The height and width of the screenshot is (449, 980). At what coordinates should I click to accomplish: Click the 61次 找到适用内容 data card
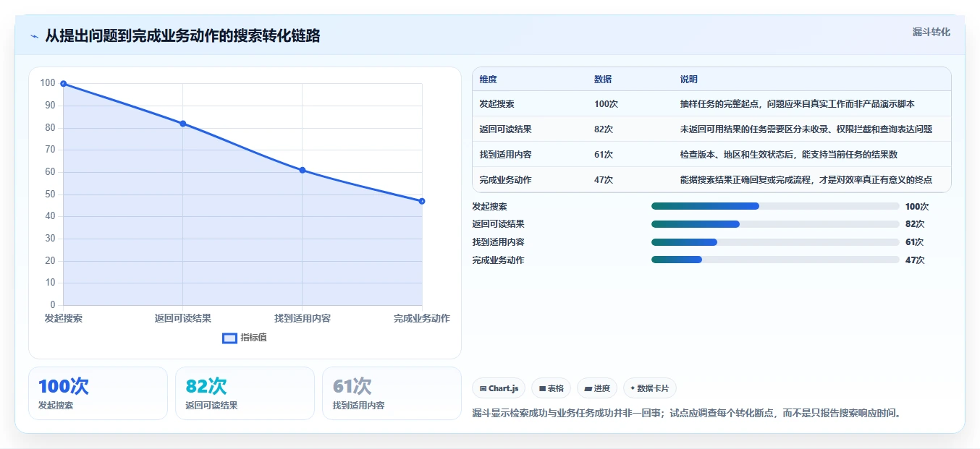click(392, 393)
